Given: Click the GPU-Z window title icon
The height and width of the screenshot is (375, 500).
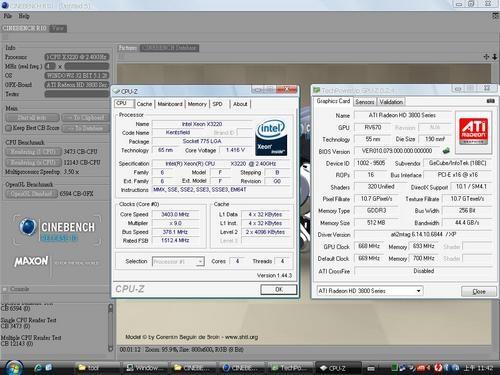Looking at the screenshot, I should [x=316, y=90].
